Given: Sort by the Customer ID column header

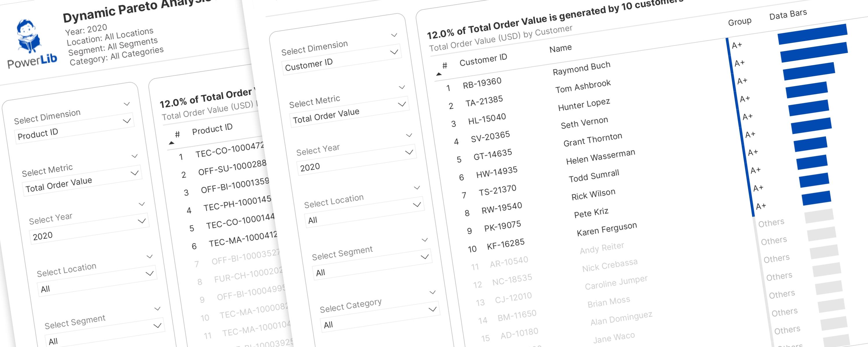Looking at the screenshot, I should [x=483, y=60].
